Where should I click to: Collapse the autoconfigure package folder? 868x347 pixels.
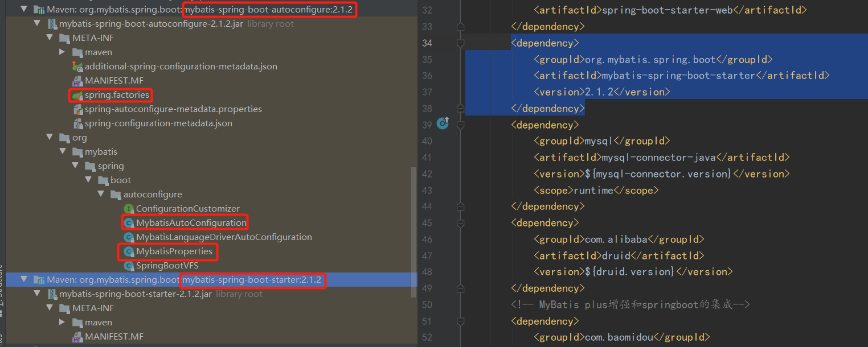coord(101,195)
